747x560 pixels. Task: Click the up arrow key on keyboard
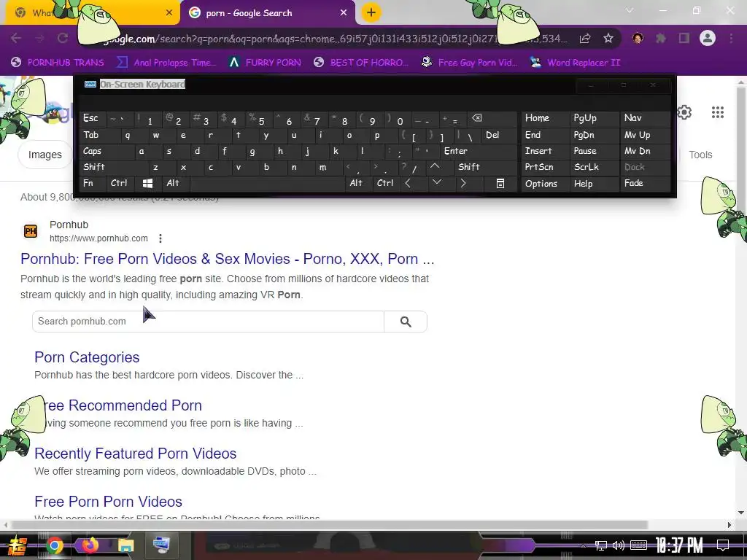pos(435,167)
